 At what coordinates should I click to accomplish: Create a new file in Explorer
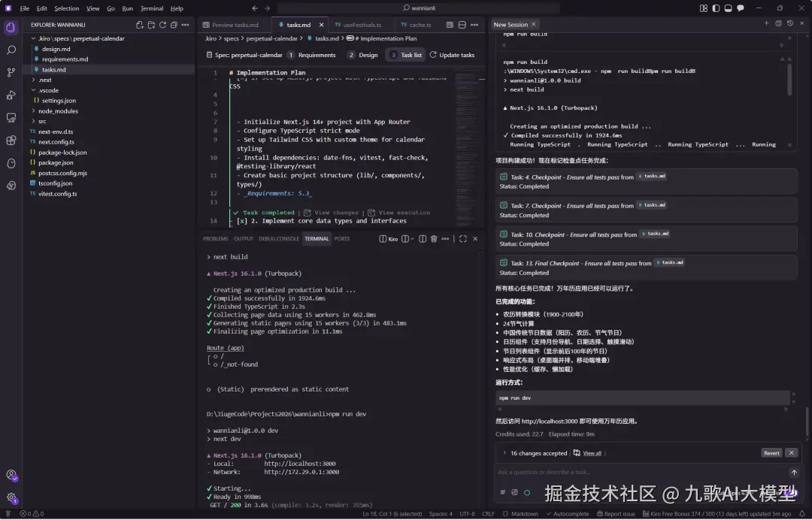tap(140, 25)
